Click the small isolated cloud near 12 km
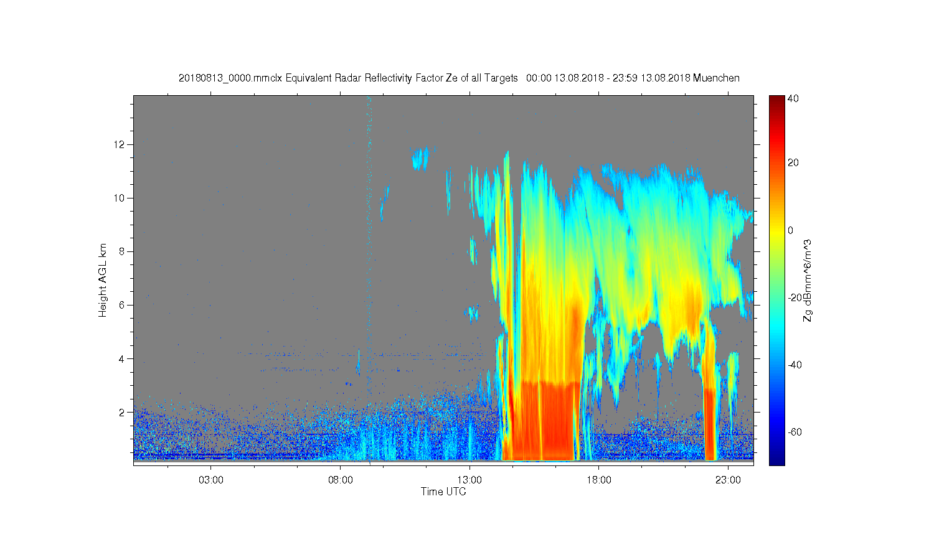The width and height of the screenshot is (934, 560). point(420,158)
